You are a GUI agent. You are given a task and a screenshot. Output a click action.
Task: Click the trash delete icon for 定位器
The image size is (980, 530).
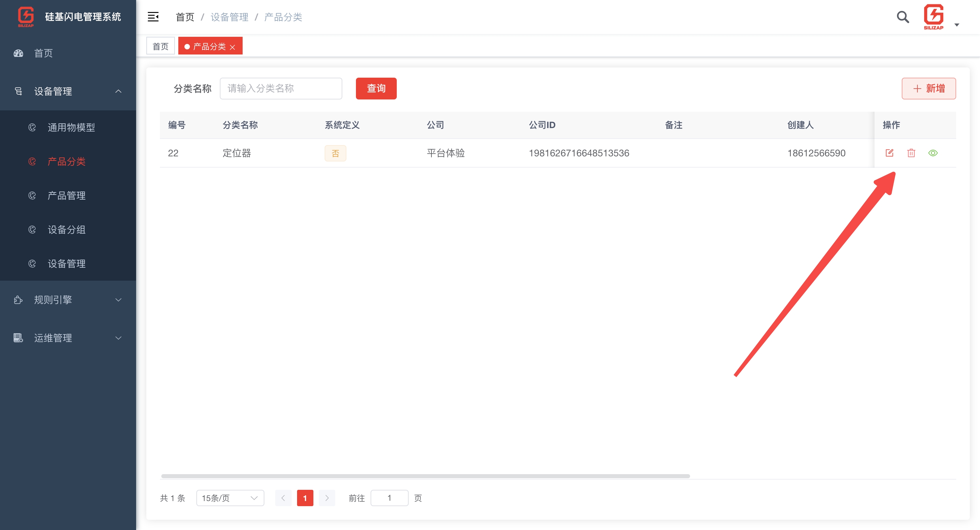pos(911,153)
